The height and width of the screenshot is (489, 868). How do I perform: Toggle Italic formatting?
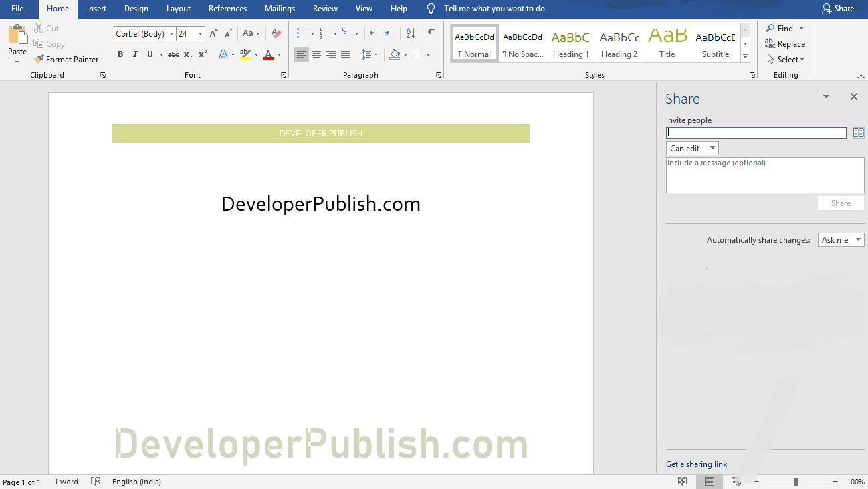click(x=135, y=54)
